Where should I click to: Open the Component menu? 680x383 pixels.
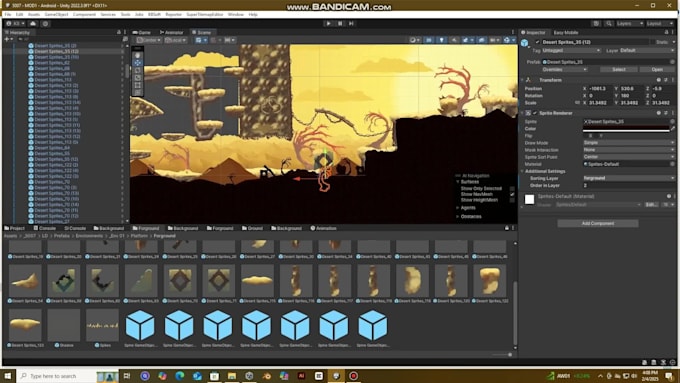pos(84,14)
